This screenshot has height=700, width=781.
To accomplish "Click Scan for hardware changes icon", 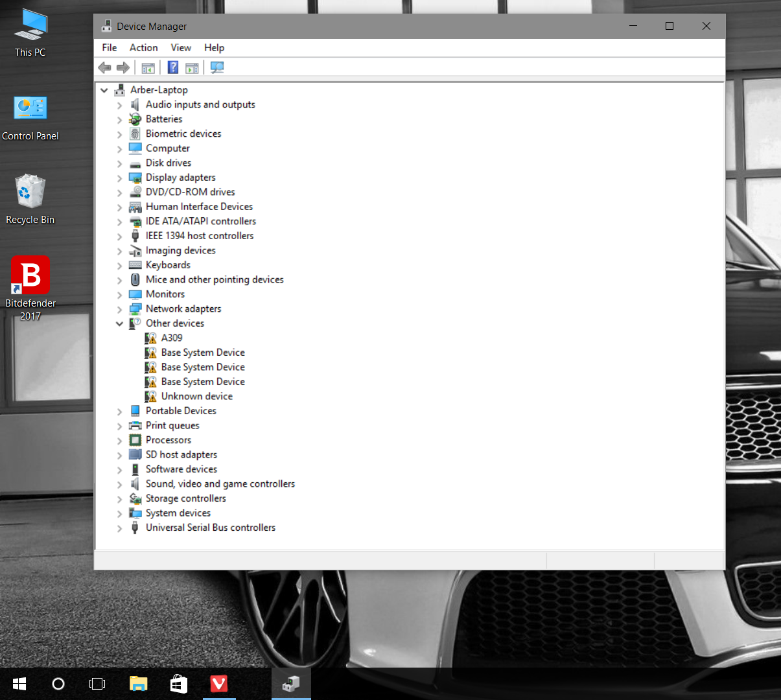I will (x=217, y=67).
